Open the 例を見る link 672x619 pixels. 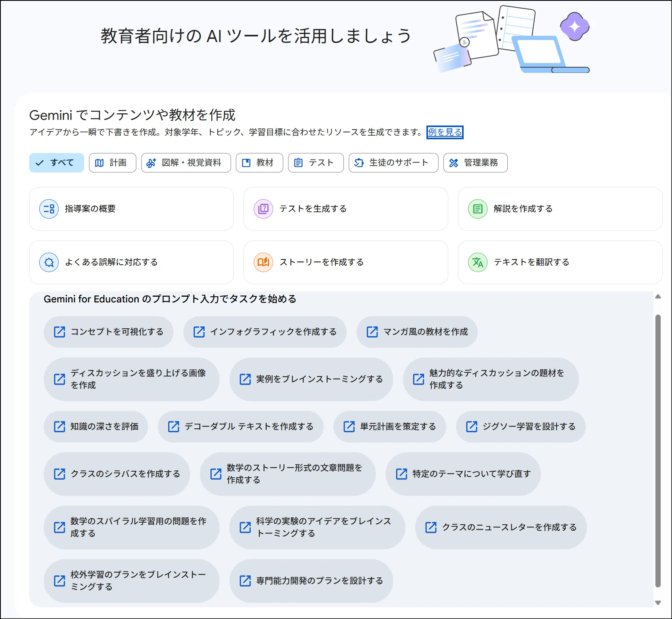click(445, 132)
